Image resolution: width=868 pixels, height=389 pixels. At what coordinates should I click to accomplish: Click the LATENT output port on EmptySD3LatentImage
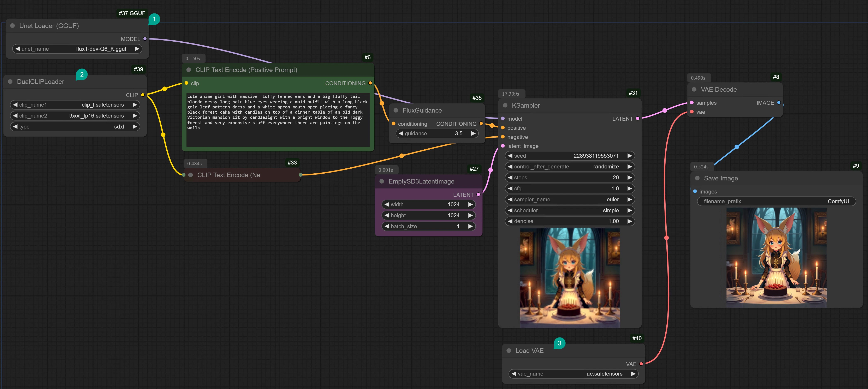[x=479, y=194]
